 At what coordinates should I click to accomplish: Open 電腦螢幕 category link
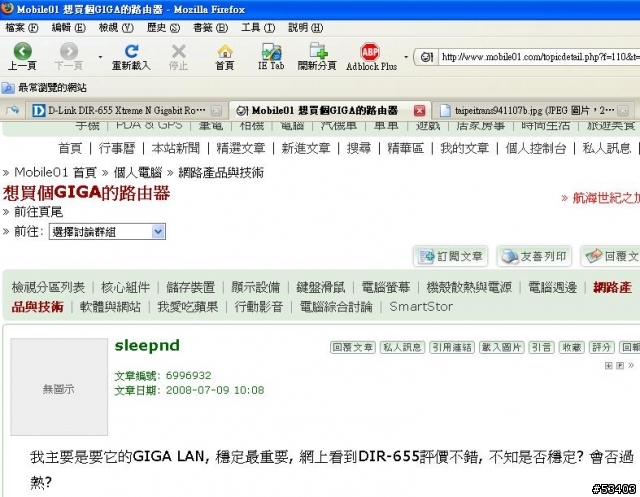(386, 287)
